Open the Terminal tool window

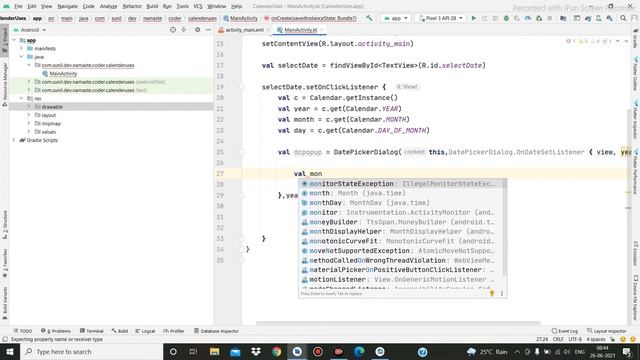[92, 331]
